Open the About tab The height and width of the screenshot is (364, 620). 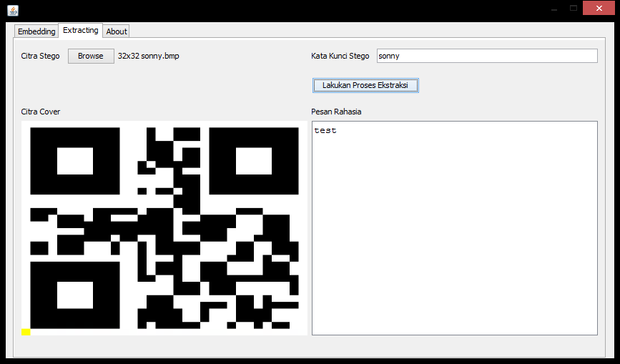coord(117,31)
